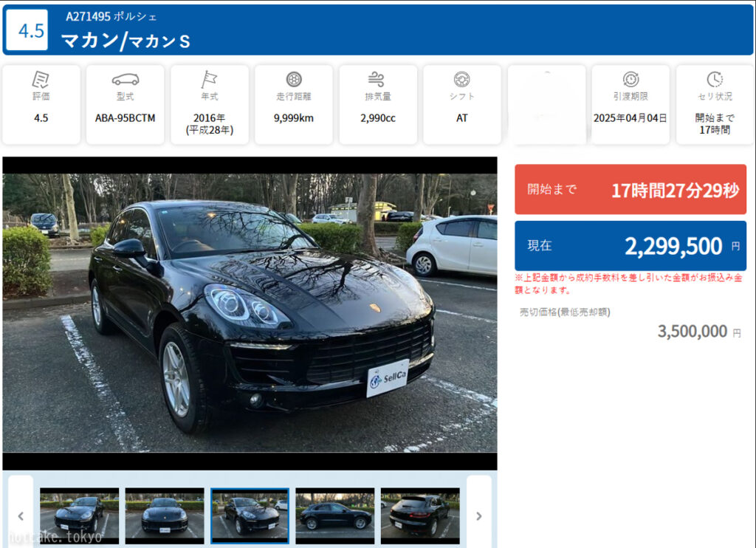The image size is (756, 548).
Task: Go to previous thumbnails with left arrow
Action: [x=21, y=516]
